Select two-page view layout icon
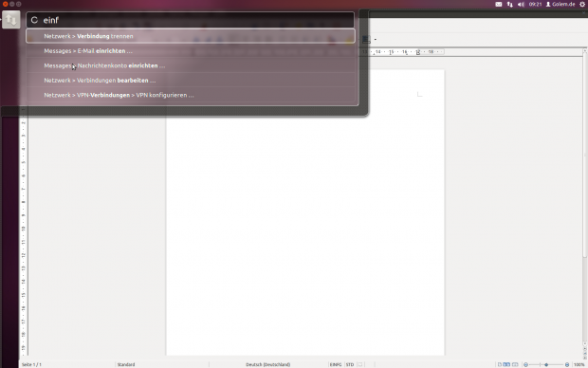588x368 pixels. pos(506,364)
